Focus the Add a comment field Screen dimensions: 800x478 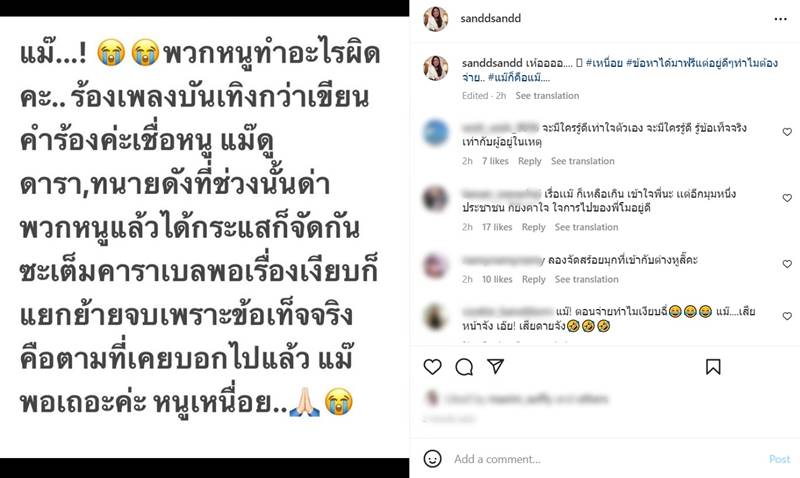[607, 459]
